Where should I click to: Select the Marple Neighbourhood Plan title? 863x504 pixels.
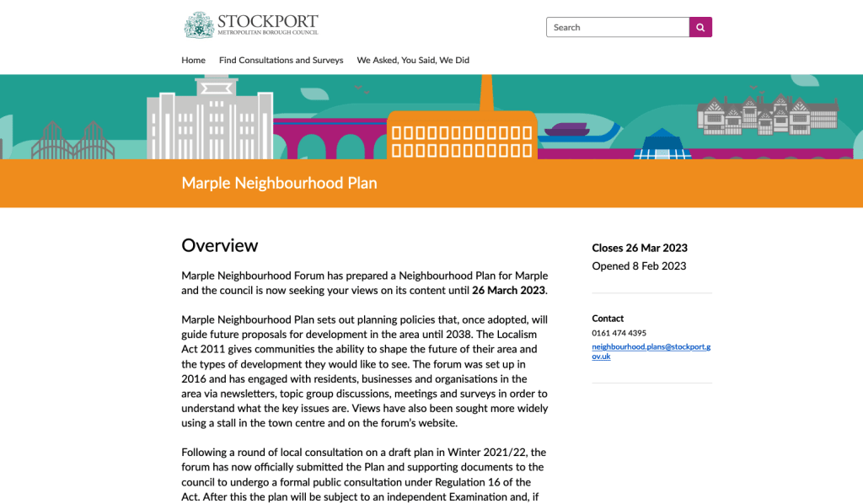279,183
